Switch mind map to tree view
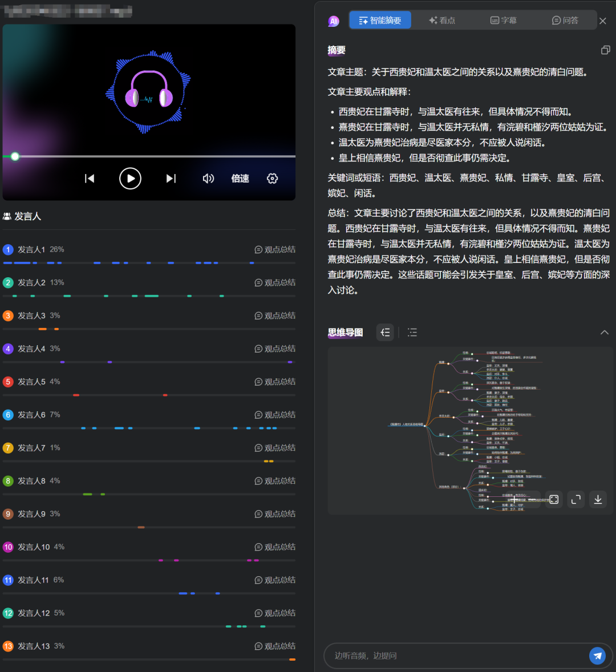The width and height of the screenshot is (616, 672). (385, 333)
